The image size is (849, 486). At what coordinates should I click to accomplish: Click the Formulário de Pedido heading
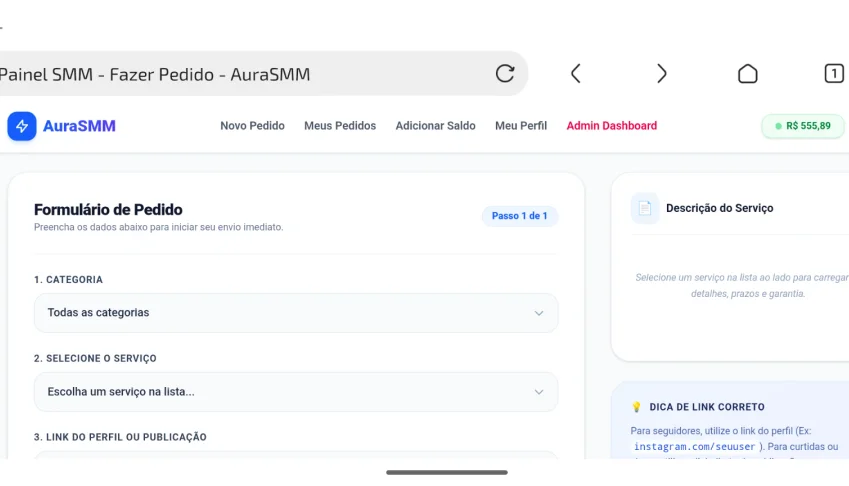click(108, 209)
